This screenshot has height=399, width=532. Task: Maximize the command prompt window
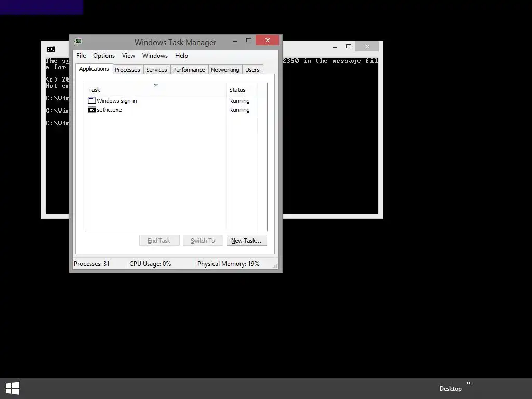pyautogui.click(x=349, y=46)
